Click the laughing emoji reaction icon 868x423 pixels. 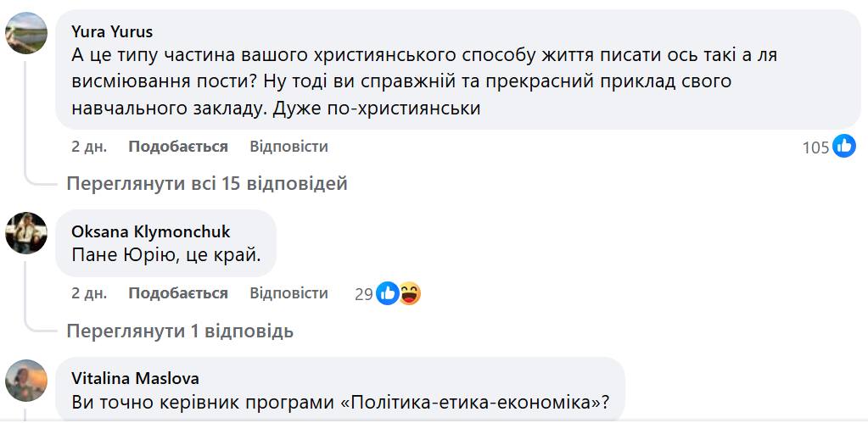pyautogui.click(x=410, y=293)
